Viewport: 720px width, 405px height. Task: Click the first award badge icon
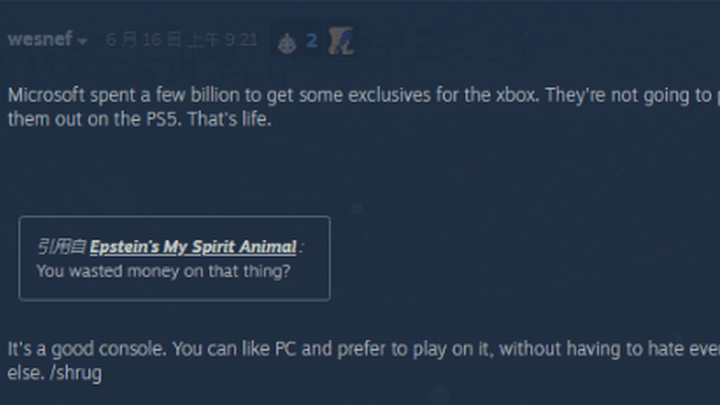[287, 41]
